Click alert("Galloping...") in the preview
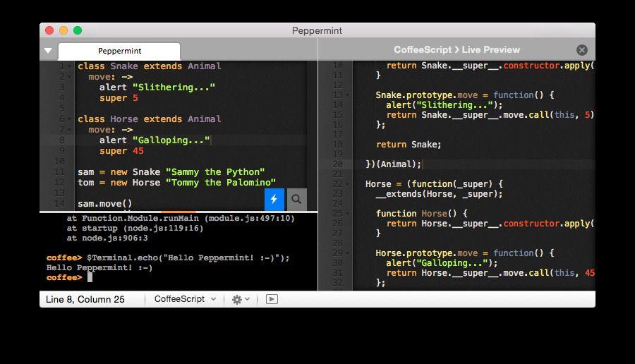This screenshot has width=635, height=364. pos(442,263)
